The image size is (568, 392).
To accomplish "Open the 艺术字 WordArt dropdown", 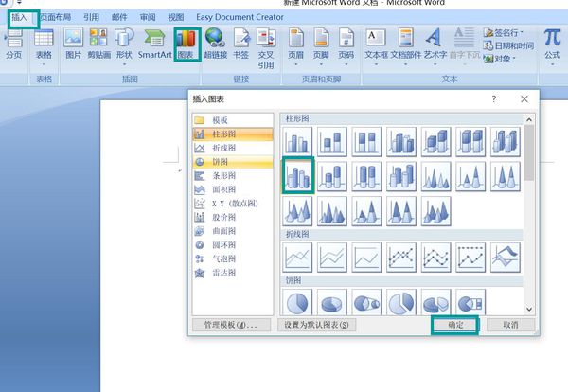I will tap(435, 47).
